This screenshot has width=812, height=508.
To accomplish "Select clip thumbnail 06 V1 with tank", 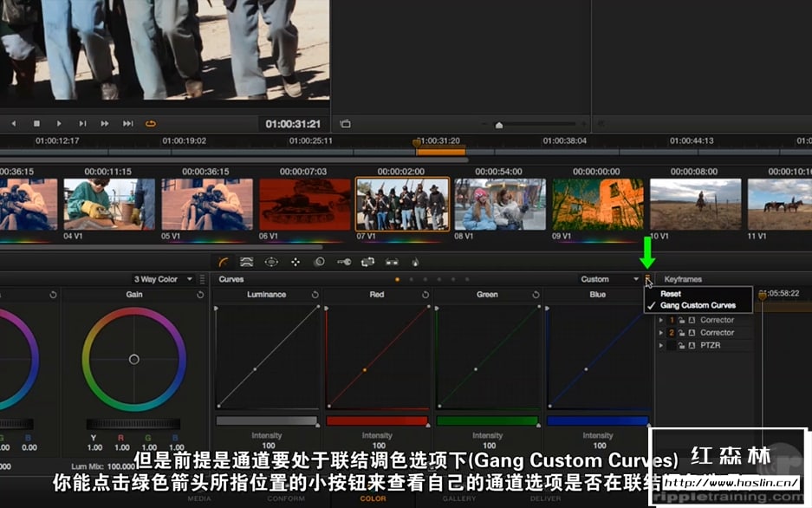I will [x=305, y=204].
